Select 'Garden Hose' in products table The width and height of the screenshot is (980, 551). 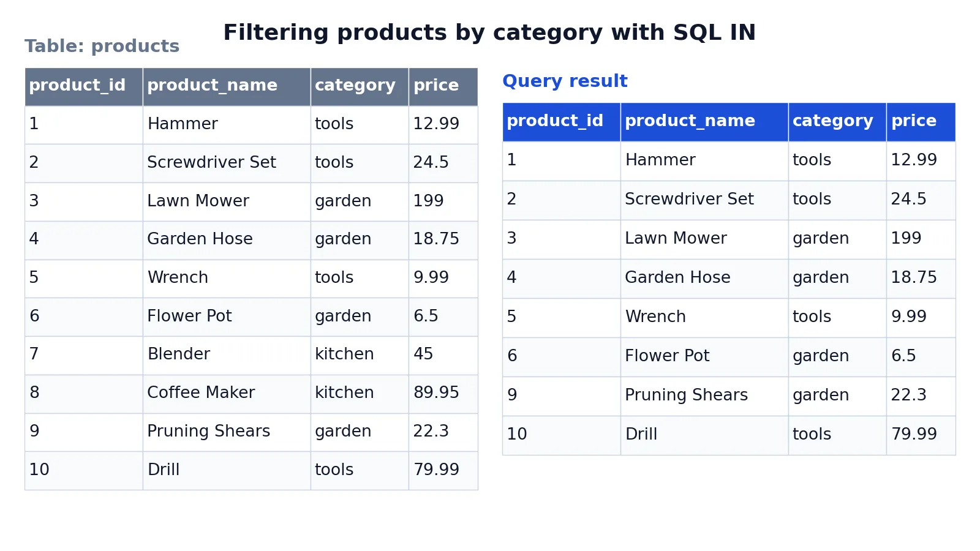pyautogui.click(x=227, y=240)
